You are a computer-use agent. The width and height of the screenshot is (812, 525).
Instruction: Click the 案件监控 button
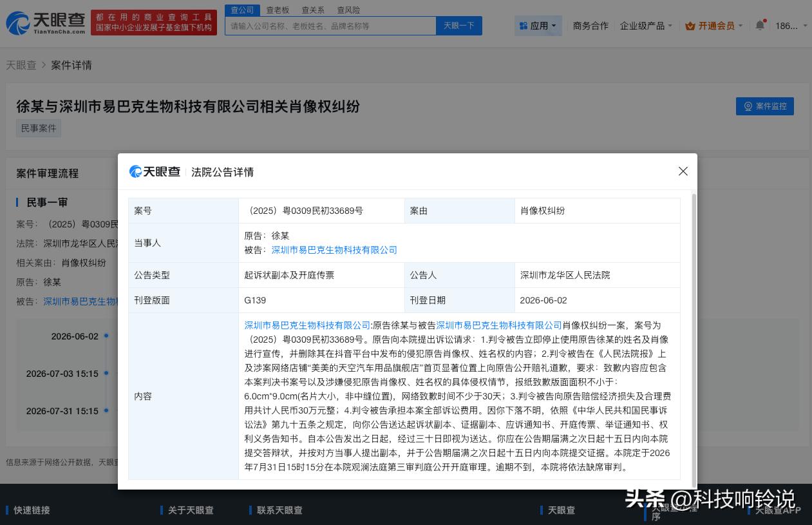pos(765,106)
